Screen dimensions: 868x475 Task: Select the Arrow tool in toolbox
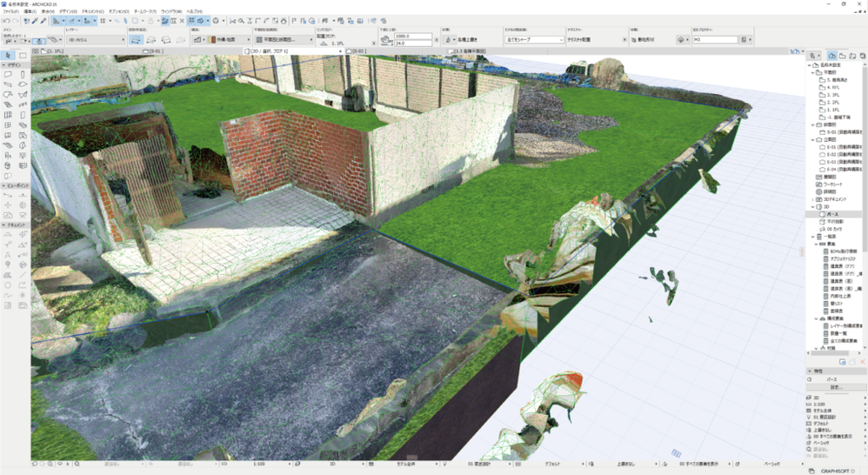(x=8, y=56)
